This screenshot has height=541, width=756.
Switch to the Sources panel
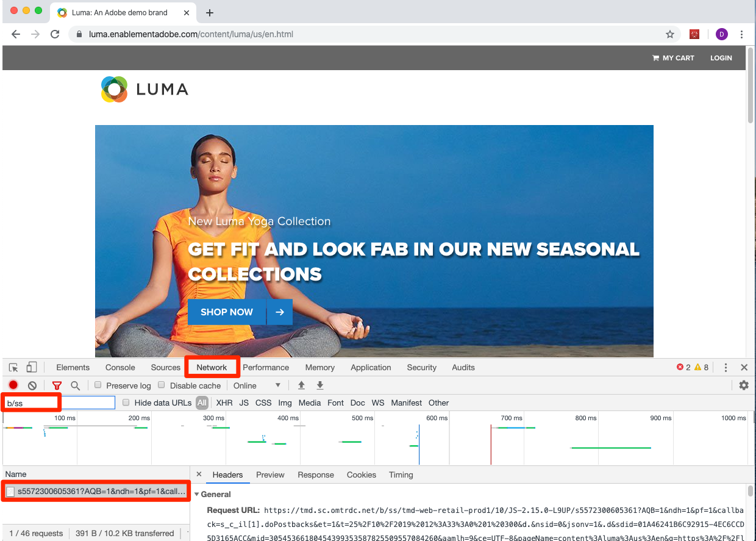tap(166, 367)
